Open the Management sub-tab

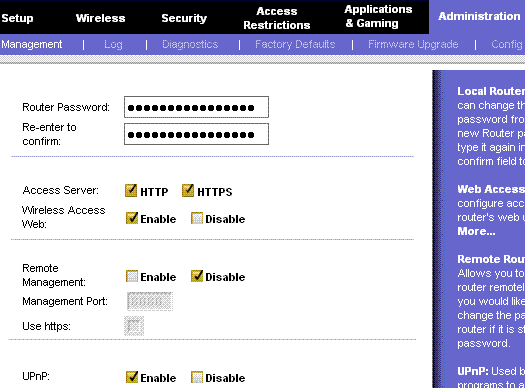[x=31, y=44]
